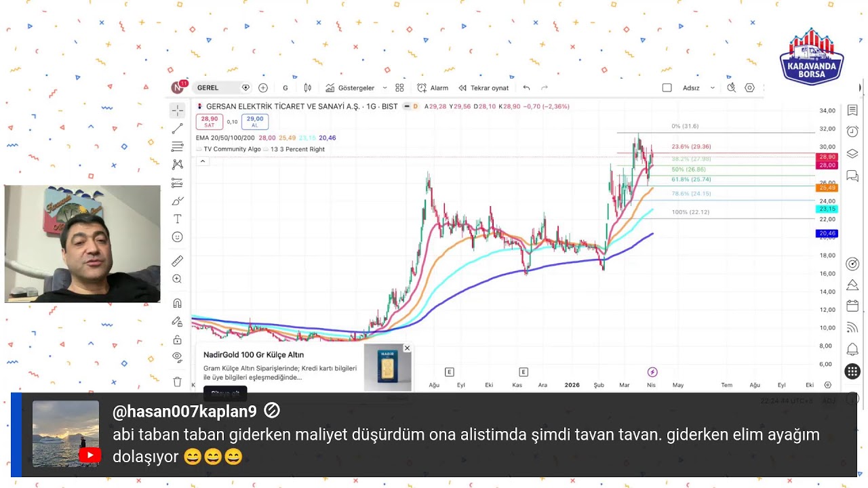Click the quick search lightning icon
The image size is (868, 488).
pyautogui.click(x=731, y=88)
